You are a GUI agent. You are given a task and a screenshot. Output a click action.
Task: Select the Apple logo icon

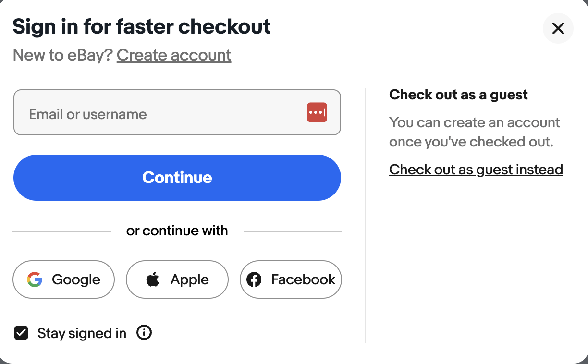[x=153, y=279]
